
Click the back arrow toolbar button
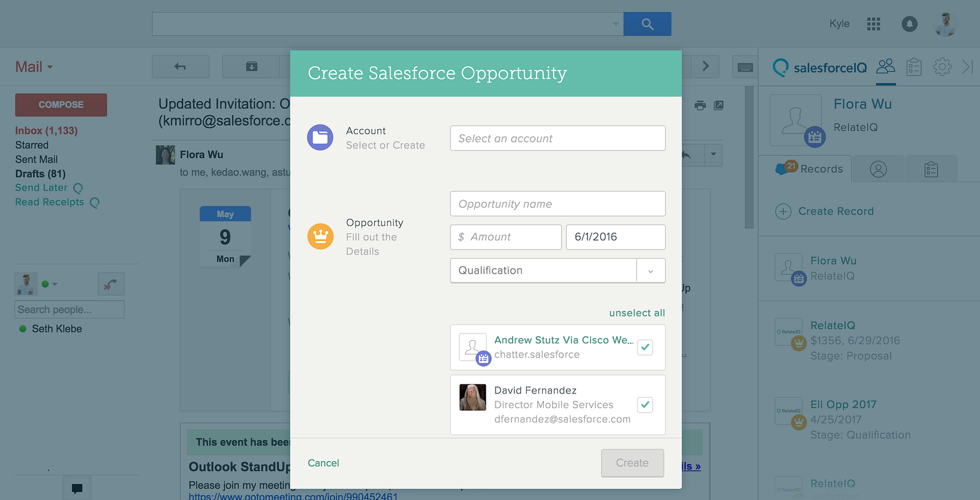180,67
